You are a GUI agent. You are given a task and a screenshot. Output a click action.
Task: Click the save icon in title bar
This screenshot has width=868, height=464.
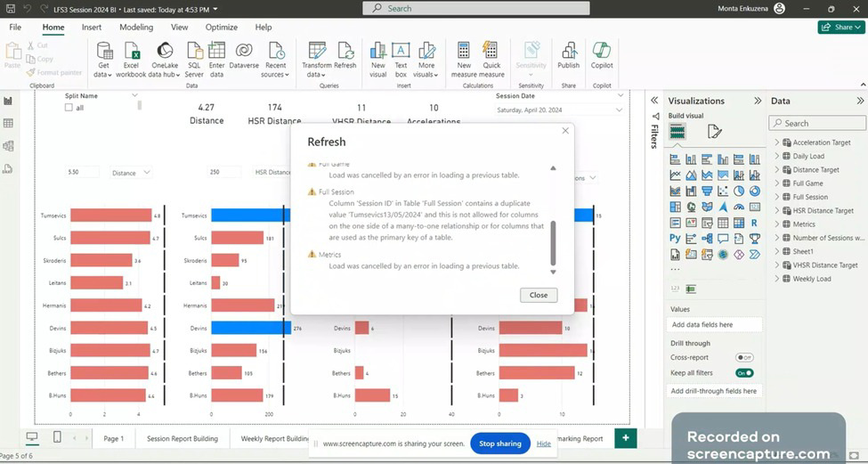[x=11, y=9]
